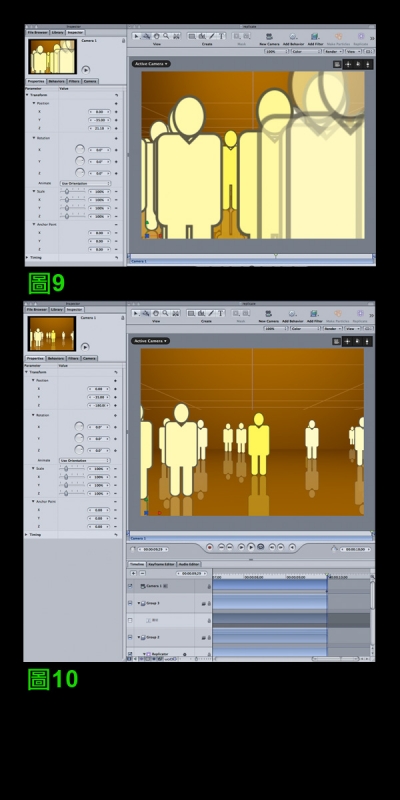Switch to the Keyframe Editor tab
400x800 pixels.
click(161, 564)
